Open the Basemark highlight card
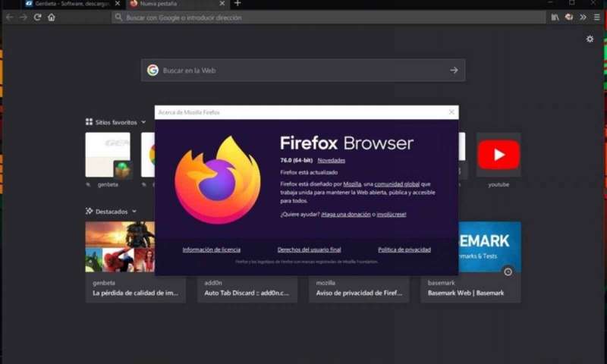Image resolution: width=607 pixels, height=364 pixels. (470, 262)
